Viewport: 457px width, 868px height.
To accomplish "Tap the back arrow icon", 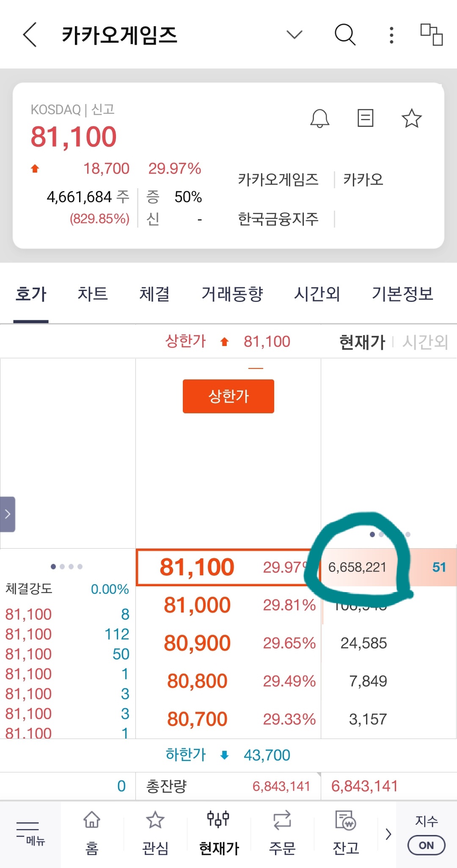I will coord(30,35).
